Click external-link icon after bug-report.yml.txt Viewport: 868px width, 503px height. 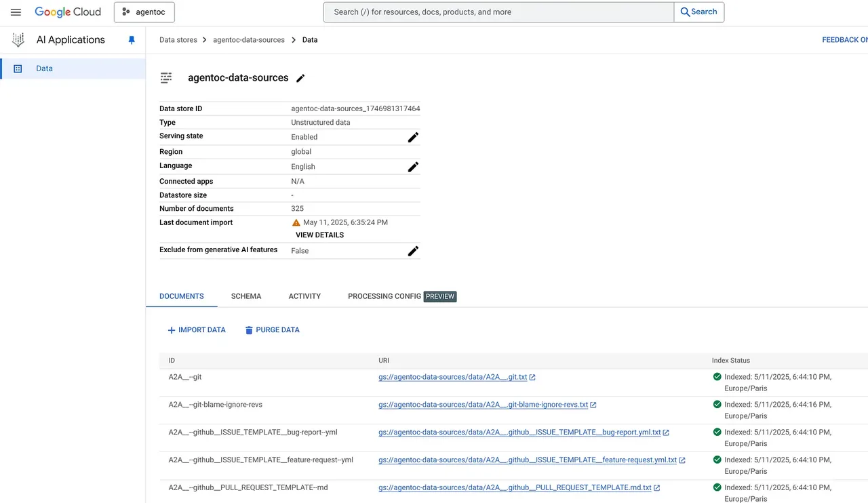pos(666,433)
